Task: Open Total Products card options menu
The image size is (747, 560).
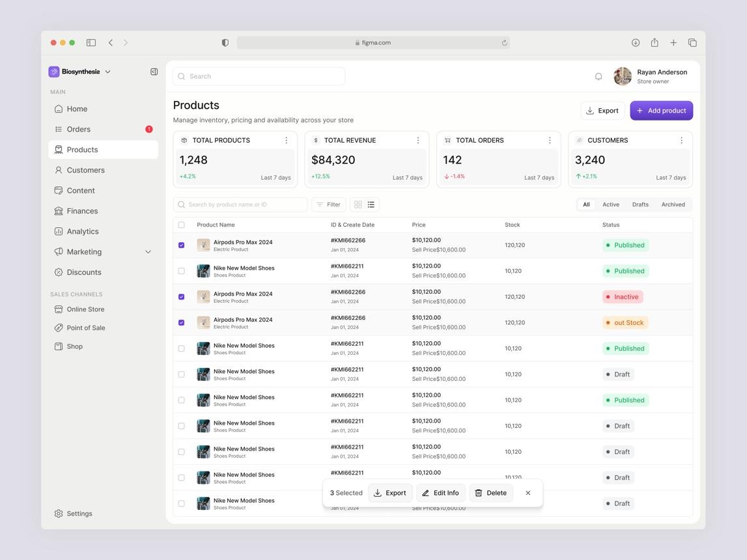Action: click(287, 140)
